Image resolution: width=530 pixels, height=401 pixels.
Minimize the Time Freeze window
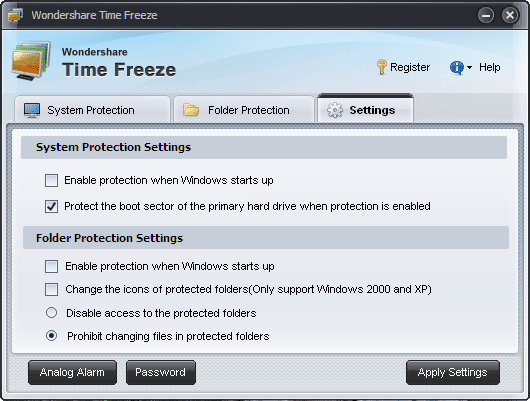tap(486, 16)
